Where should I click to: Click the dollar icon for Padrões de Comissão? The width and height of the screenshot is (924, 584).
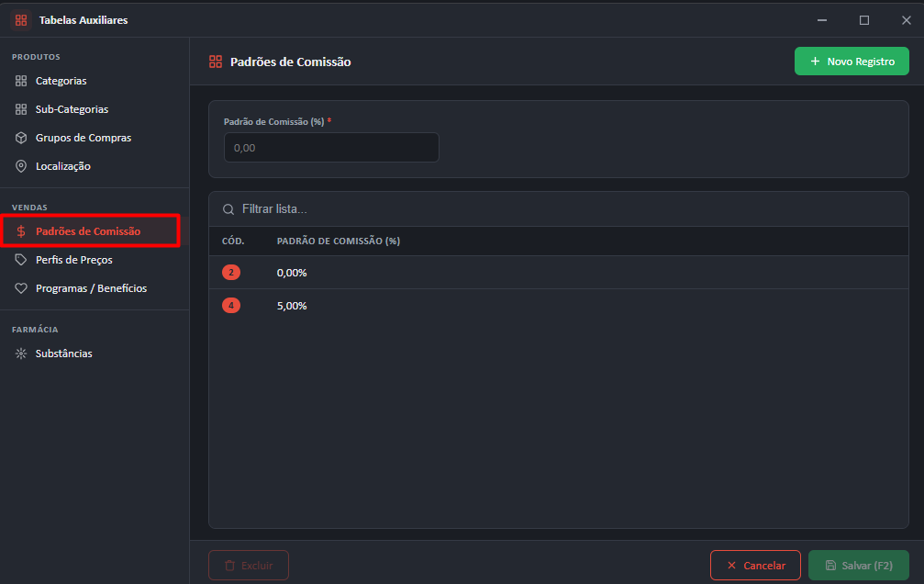pyautogui.click(x=21, y=231)
